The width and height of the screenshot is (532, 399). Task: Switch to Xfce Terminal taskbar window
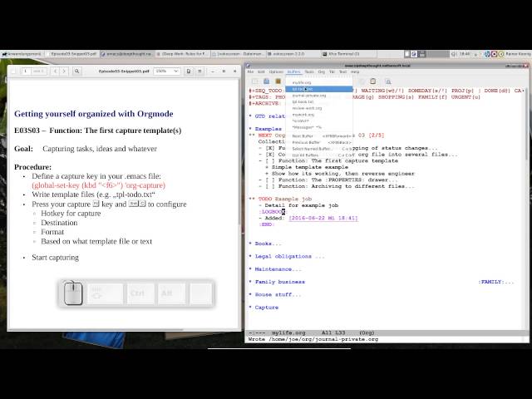click(x=348, y=54)
